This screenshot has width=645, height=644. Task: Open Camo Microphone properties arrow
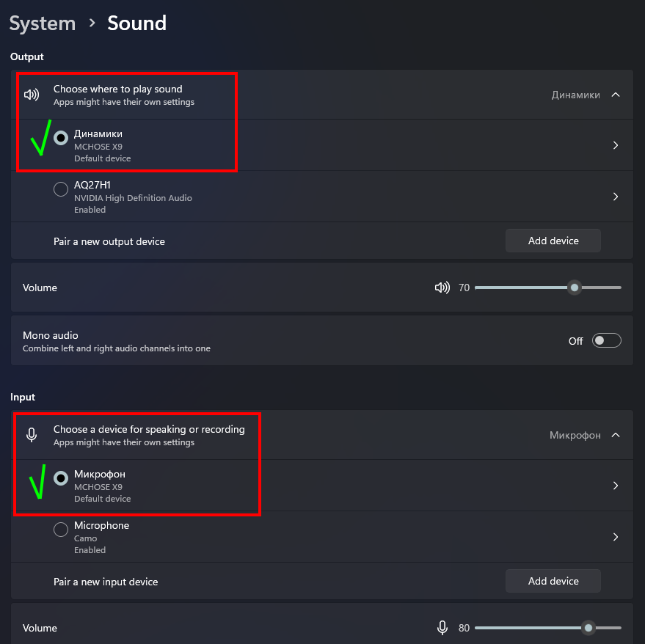[x=616, y=537]
